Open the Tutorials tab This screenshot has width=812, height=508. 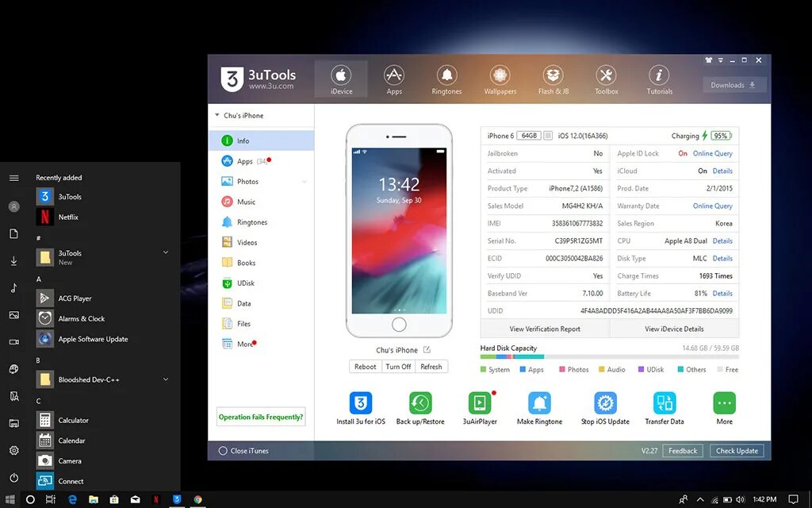[659, 79]
